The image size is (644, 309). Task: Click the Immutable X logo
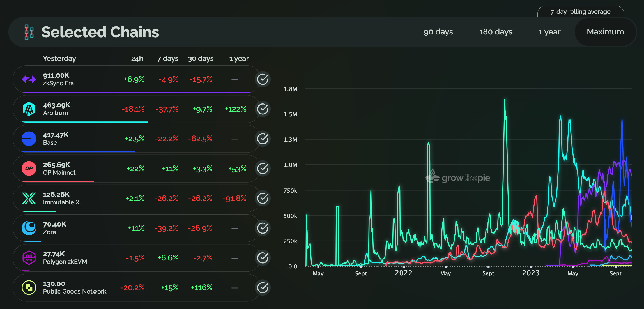[x=29, y=198]
